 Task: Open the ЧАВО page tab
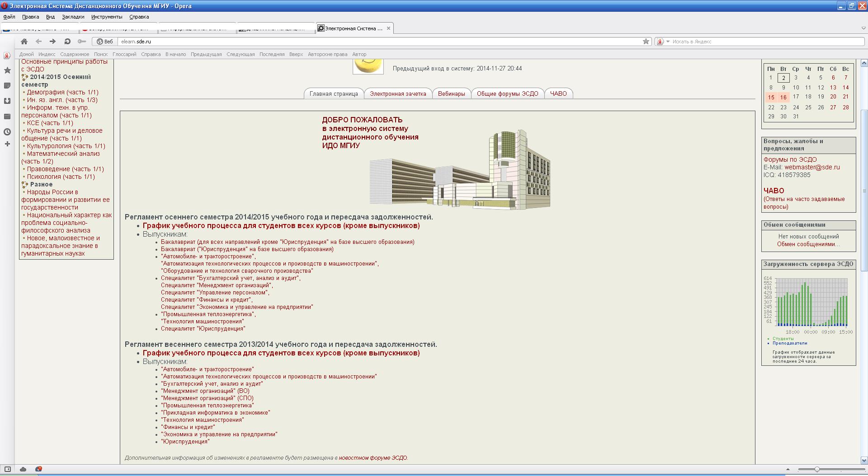click(x=558, y=93)
